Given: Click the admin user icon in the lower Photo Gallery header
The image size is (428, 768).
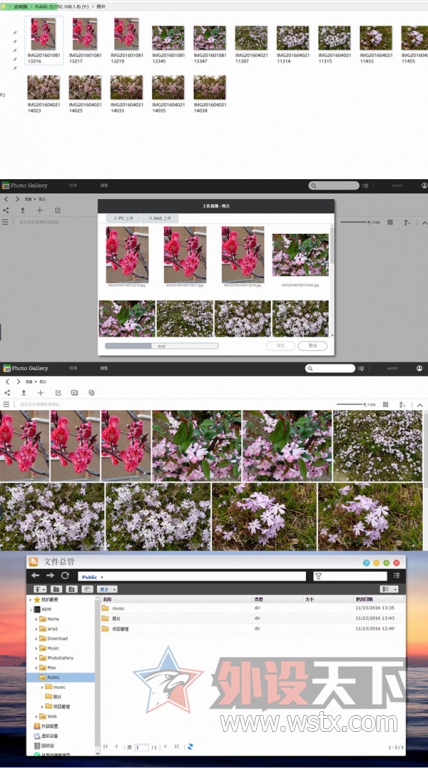Looking at the screenshot, I should pyautogui.click(x=420, y=368).
